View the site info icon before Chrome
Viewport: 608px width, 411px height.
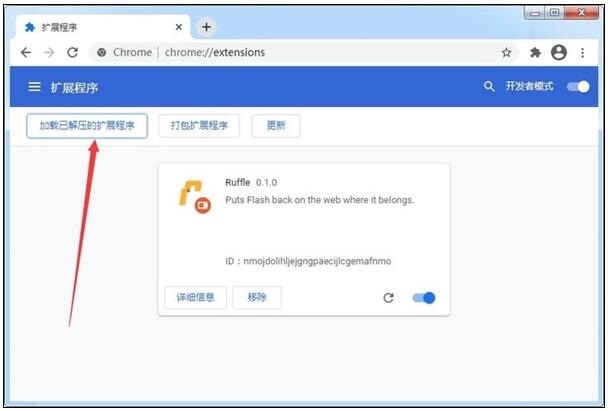click(x=102, y=52)
